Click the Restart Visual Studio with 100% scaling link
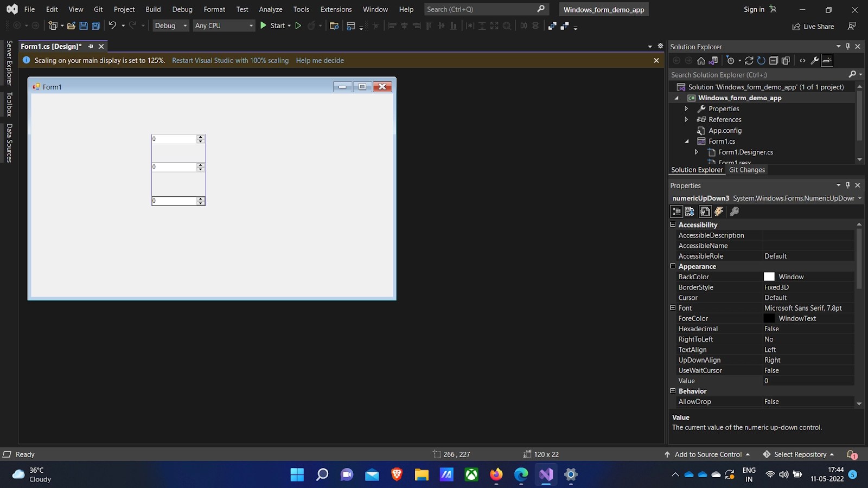 (230, 60)
